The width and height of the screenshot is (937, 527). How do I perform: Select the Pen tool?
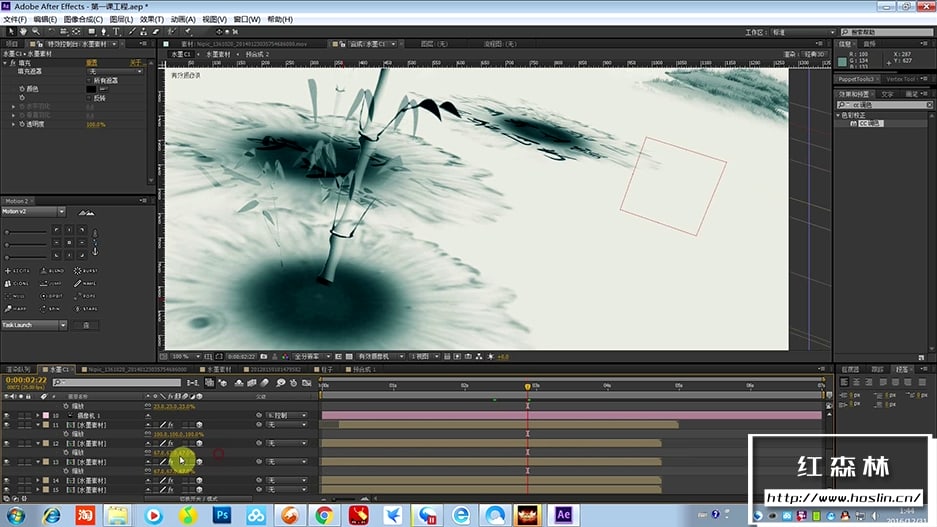pyautogui.click(x=104, y=31)
